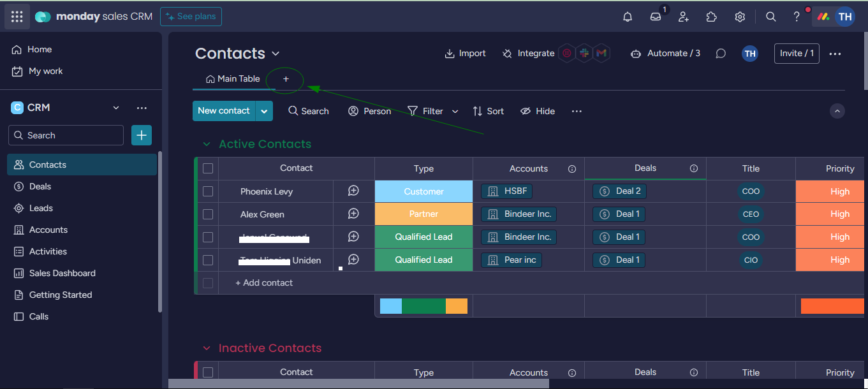This screenshot has height=389, width=868.
Task: Open the board options three-dot menu
Action: coord(835,54)
